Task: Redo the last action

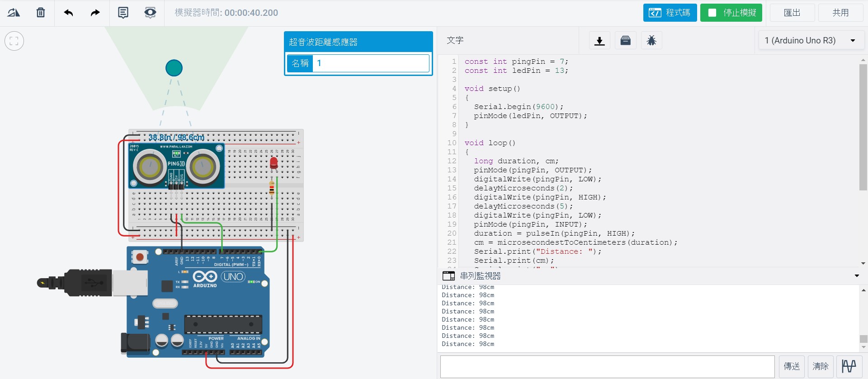Action: 95,13
